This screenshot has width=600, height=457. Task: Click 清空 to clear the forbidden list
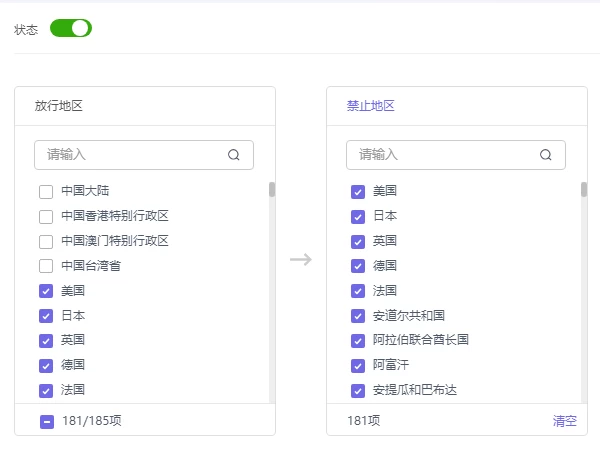pyautogui.click(x=565, y=421)
